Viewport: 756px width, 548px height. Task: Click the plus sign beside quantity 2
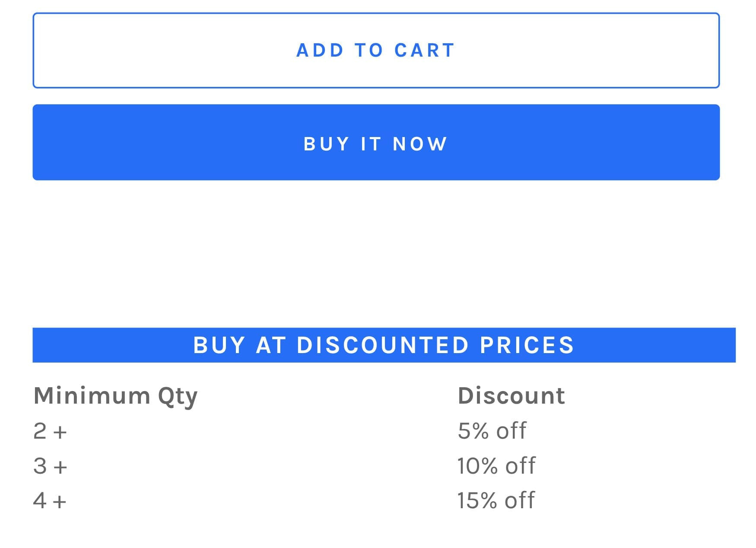60,432
